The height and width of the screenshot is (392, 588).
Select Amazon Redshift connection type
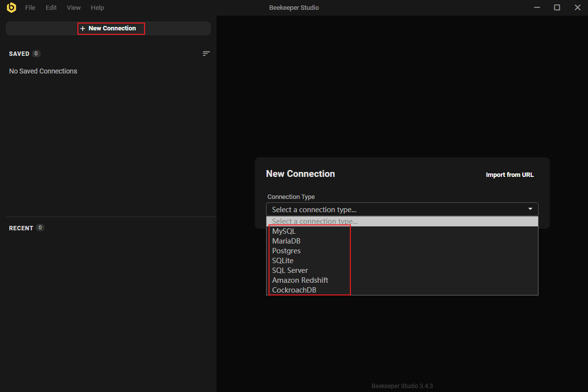[x=300, y=280]
